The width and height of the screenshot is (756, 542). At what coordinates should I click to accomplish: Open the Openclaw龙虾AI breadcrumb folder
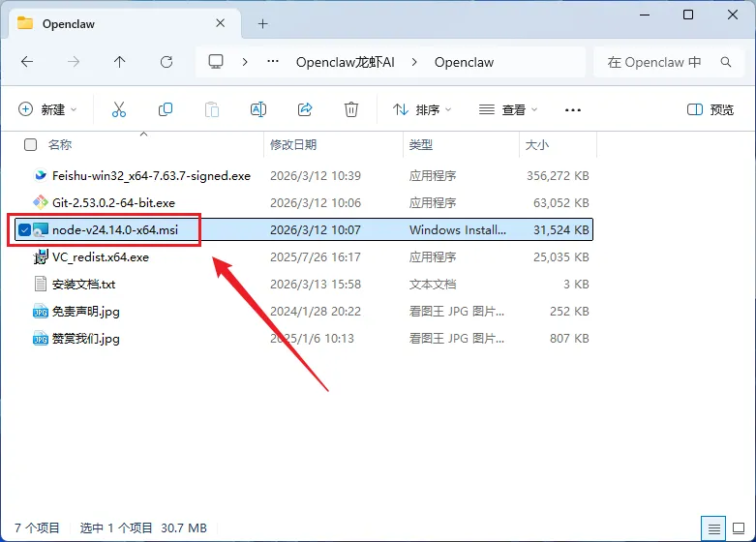[x=346, y=62]
